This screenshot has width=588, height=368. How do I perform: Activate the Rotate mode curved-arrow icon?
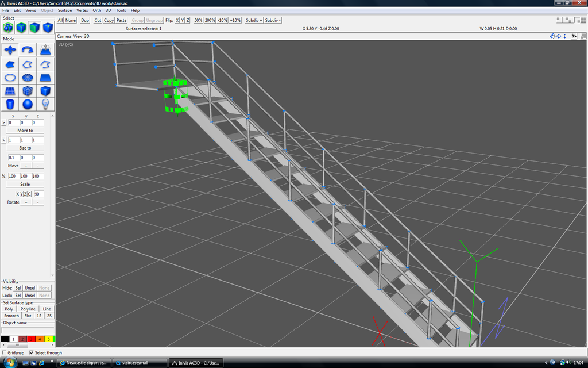tap(28, 50)
